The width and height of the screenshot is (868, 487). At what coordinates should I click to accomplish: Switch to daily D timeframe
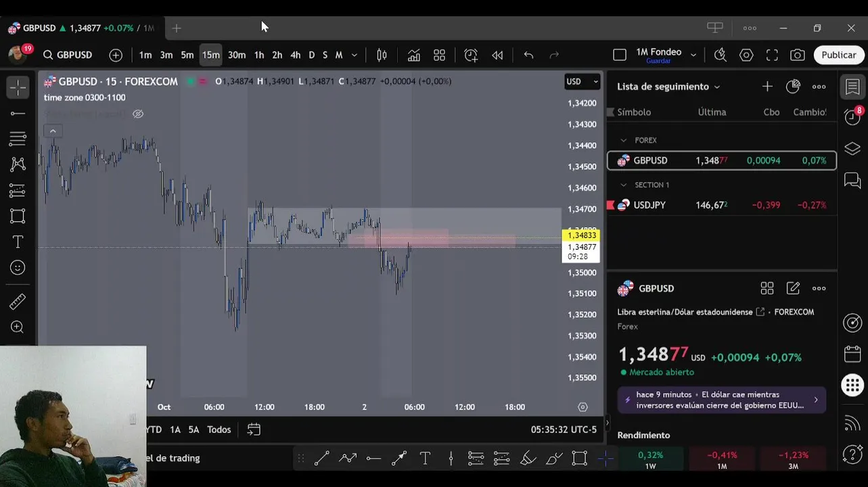[x=312, y=55]
